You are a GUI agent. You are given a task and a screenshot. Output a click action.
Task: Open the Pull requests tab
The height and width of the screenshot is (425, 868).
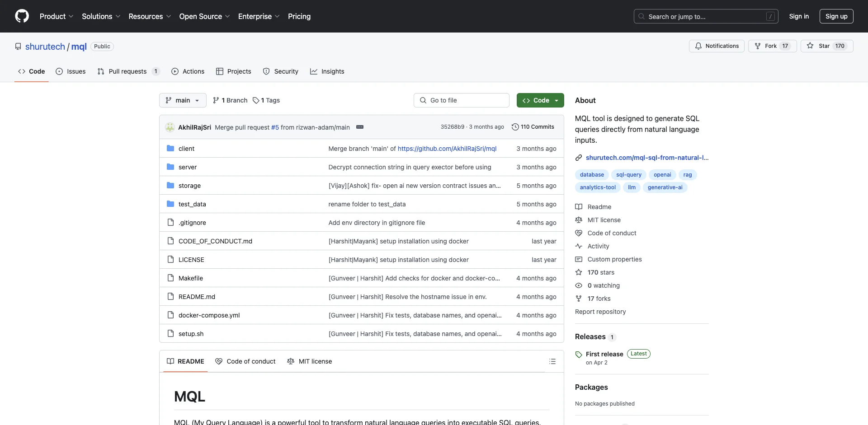129,71
